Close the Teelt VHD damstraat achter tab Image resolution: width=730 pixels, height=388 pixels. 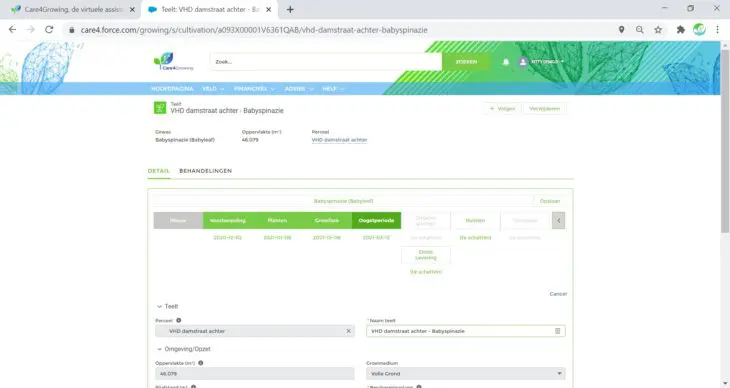pyautogui.click(x=269, y=9)
